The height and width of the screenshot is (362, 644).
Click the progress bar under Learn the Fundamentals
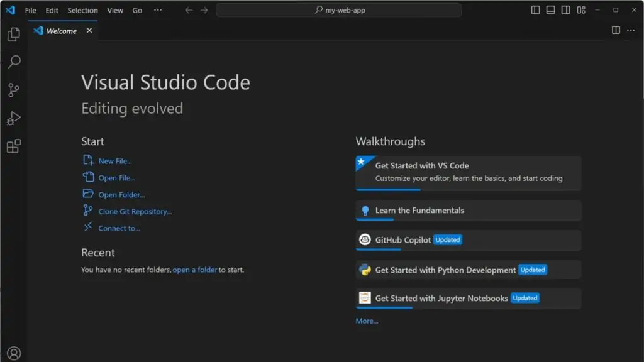pos(375,220)
